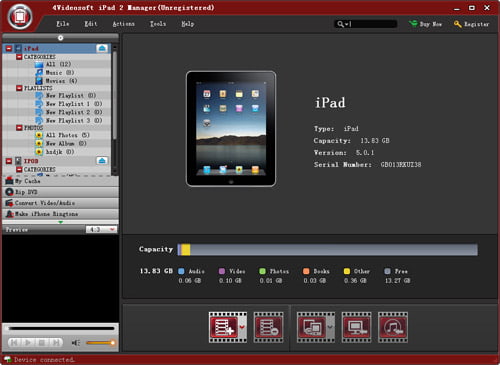This screenshot has width=500, height=365.
Task: Click the Export to device filmstrip button
Action: pyautogui.click(x=311, y=327)
